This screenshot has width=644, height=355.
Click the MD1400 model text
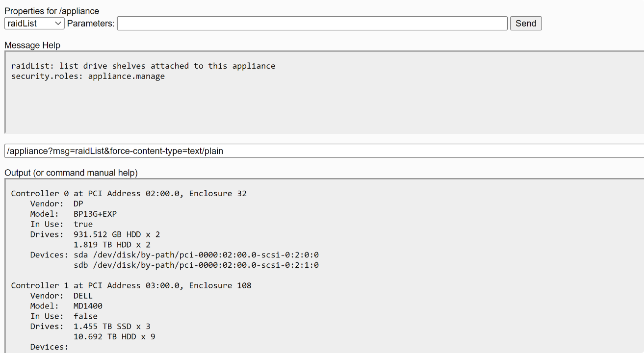click(88, 306)
